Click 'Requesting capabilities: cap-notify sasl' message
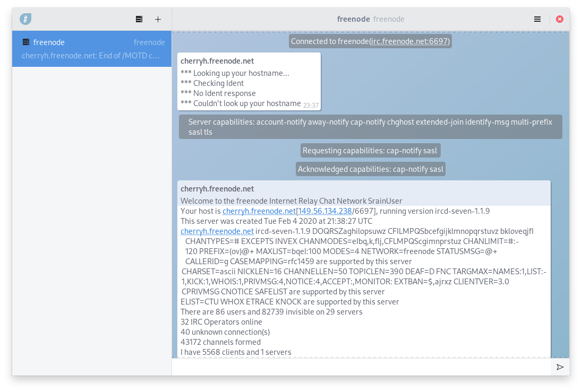The height and width of the screenshot is (392, 582). 370,151
